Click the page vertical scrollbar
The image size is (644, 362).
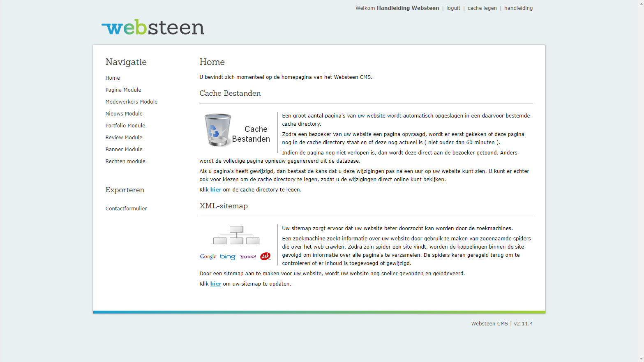coord(641,181)
